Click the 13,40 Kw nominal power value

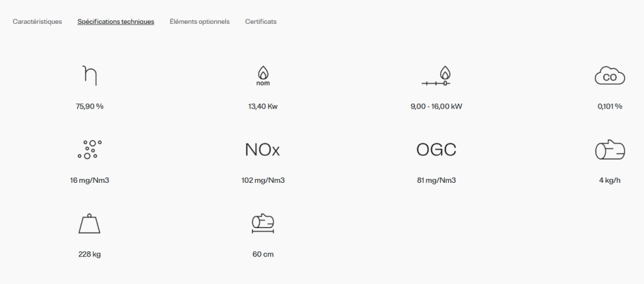tap(263, 107)
